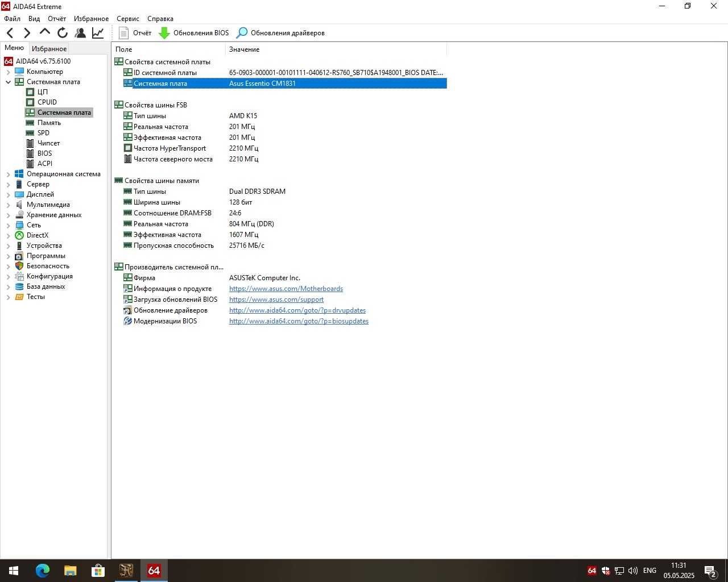This screenshot has width=728, height=582.
Task: Select ЦП item in the tree
Action: (43, 92)
